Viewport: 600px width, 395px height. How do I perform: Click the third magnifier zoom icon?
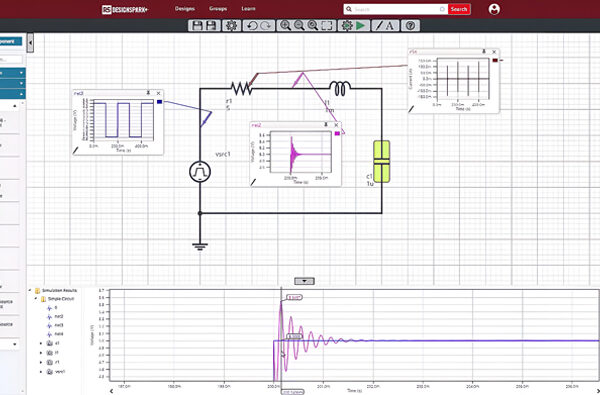click(x=313, y=26)
